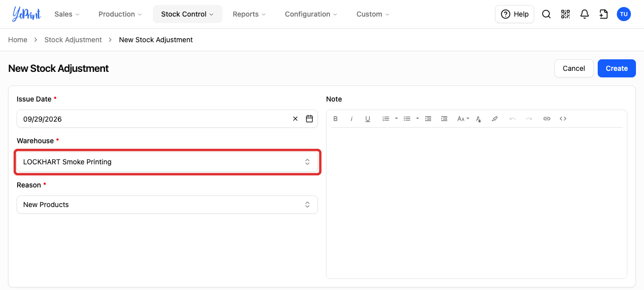
Task: Expand the Configuration menu
Action: click(x=311, y=14)
